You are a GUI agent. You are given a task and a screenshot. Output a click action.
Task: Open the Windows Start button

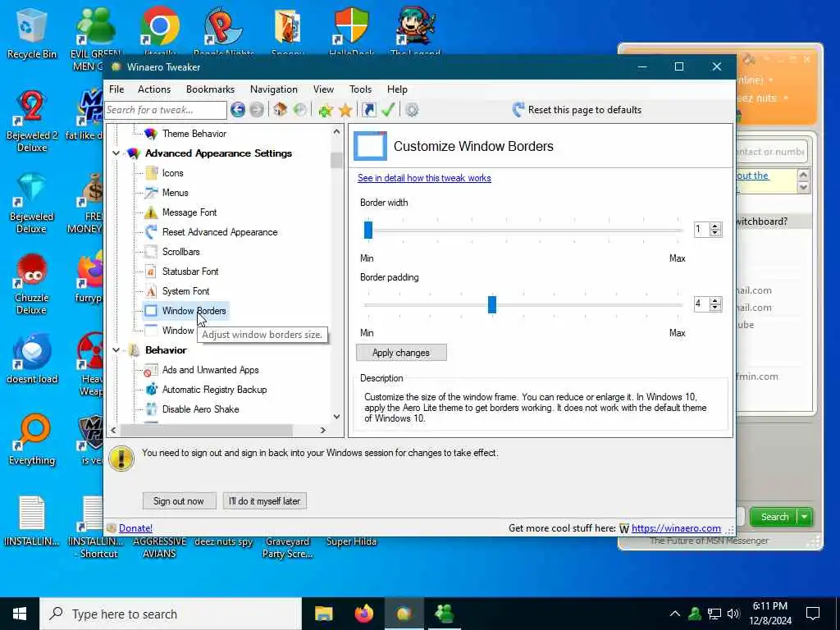pos(20,614)
